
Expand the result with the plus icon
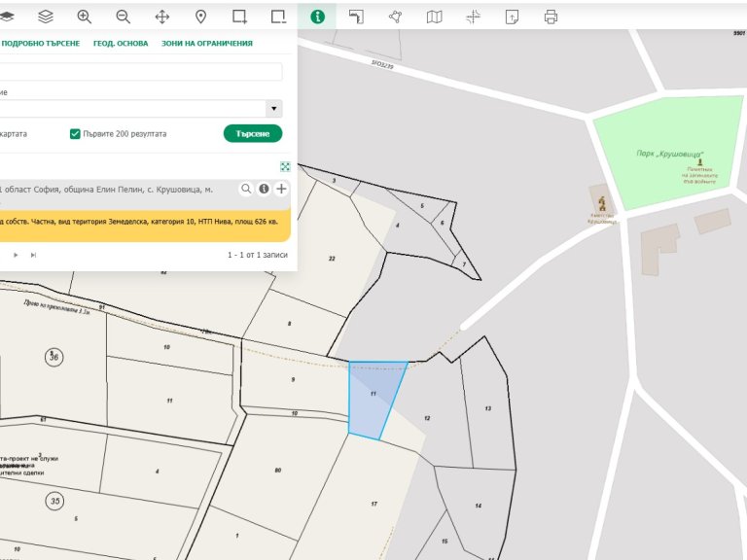coord(281,189)
